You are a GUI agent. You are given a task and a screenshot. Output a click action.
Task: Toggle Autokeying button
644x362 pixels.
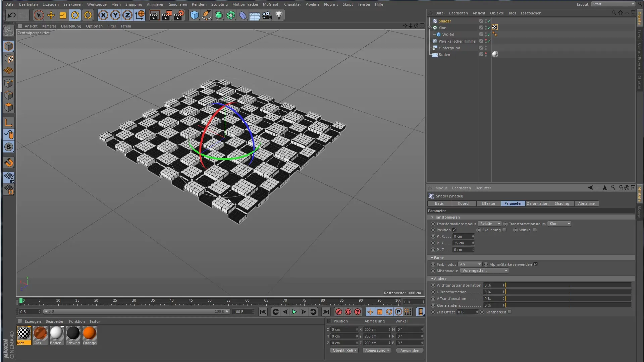348,312
